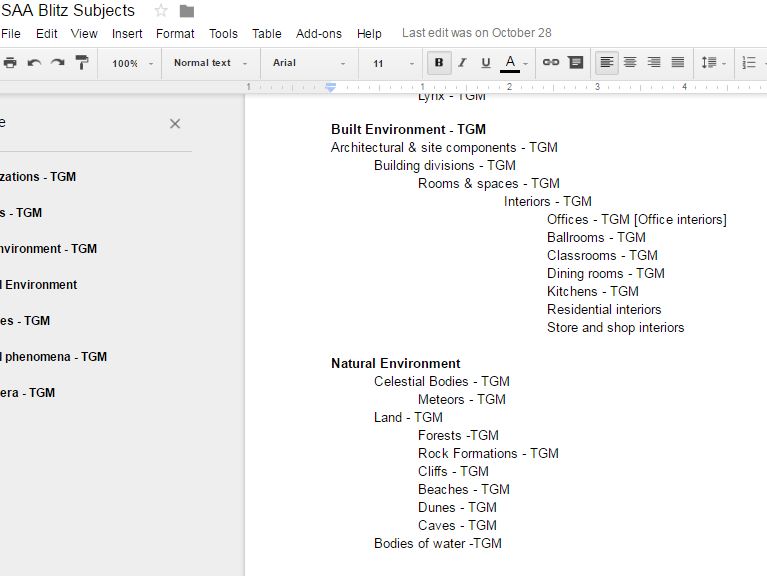The width and height of the screenshot is (767, 576).
Task: Toggle bold formatting
Action: click(x=439, y=63)
